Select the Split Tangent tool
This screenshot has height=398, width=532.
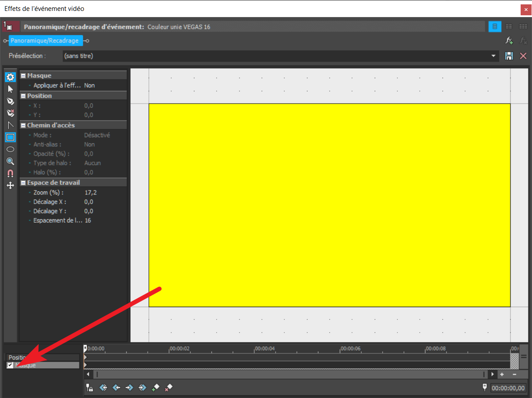point(10,125)
